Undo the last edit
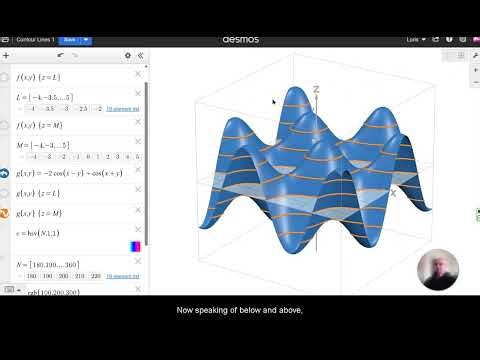 (60, 55)
